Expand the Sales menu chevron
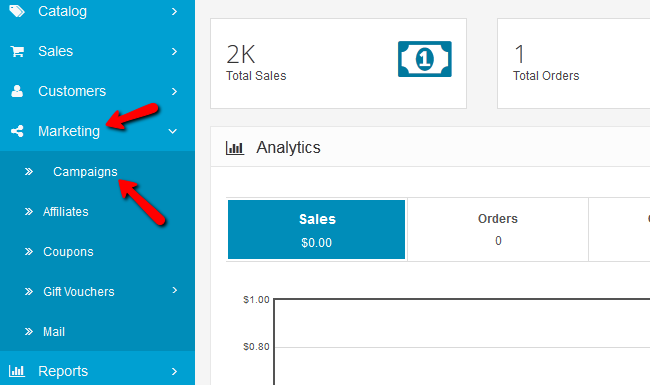This screenshot has width=650, height=385. [175, 51]
